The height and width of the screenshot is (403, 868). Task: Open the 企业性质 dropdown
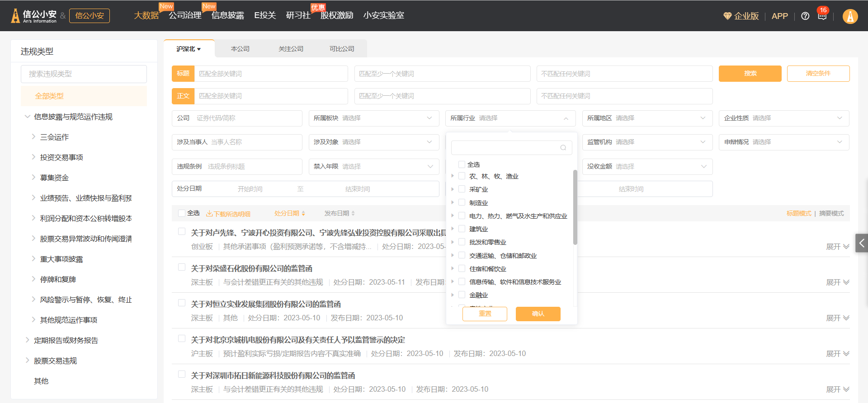point(784,118)
